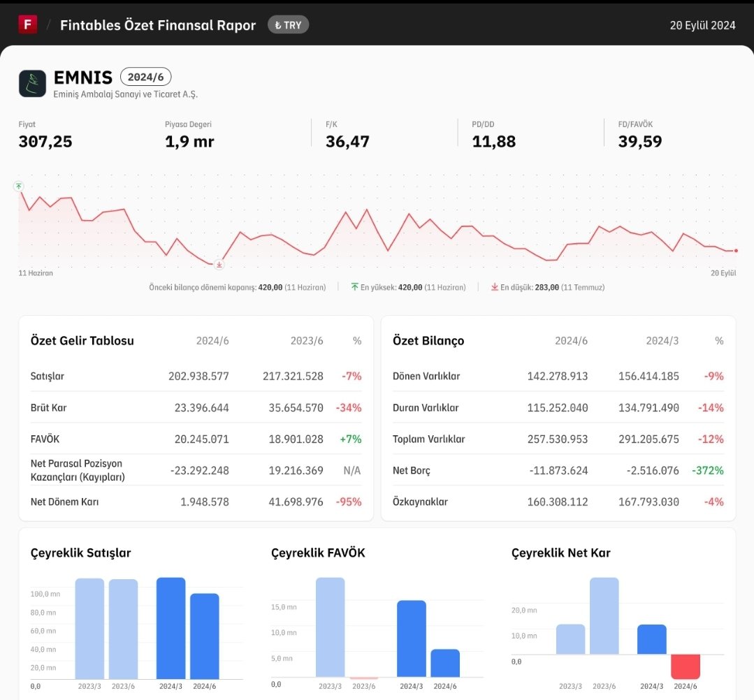The height and width of the screenshot is (700, 754).
Task: Click the F/K value 36,47
Action: pyautogui.click(x=347, y=141)
